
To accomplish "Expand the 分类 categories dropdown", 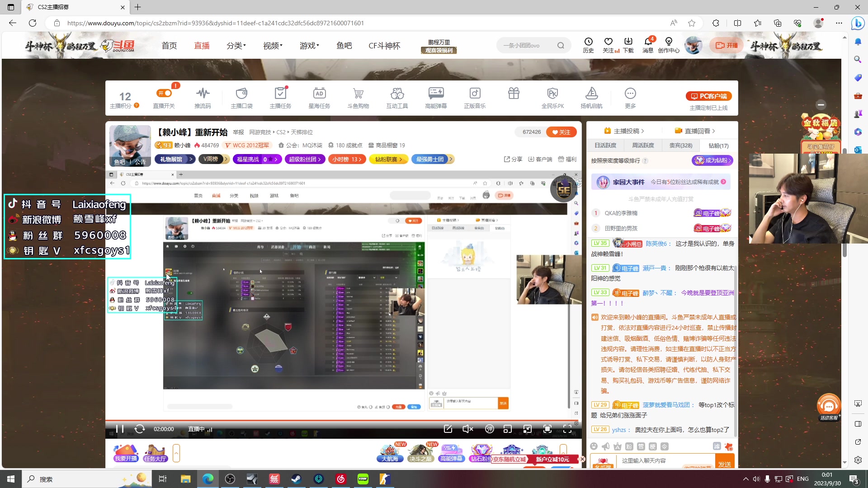I will (236, 46).
